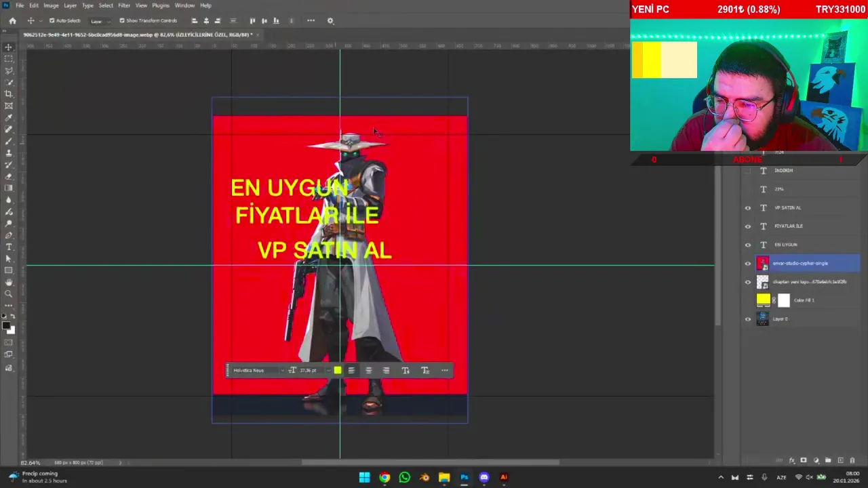
Task: Align left edges in options bar
Action: 195,20
